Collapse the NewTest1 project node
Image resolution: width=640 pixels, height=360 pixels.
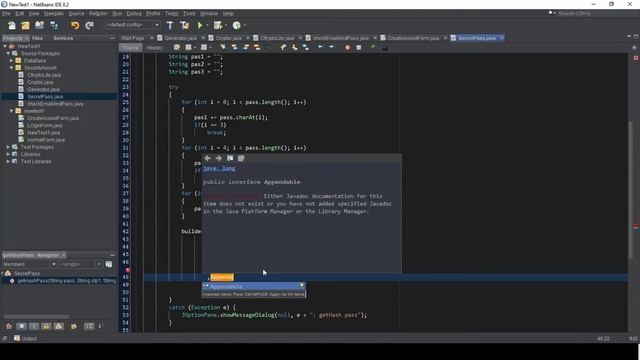pos(5,46)
